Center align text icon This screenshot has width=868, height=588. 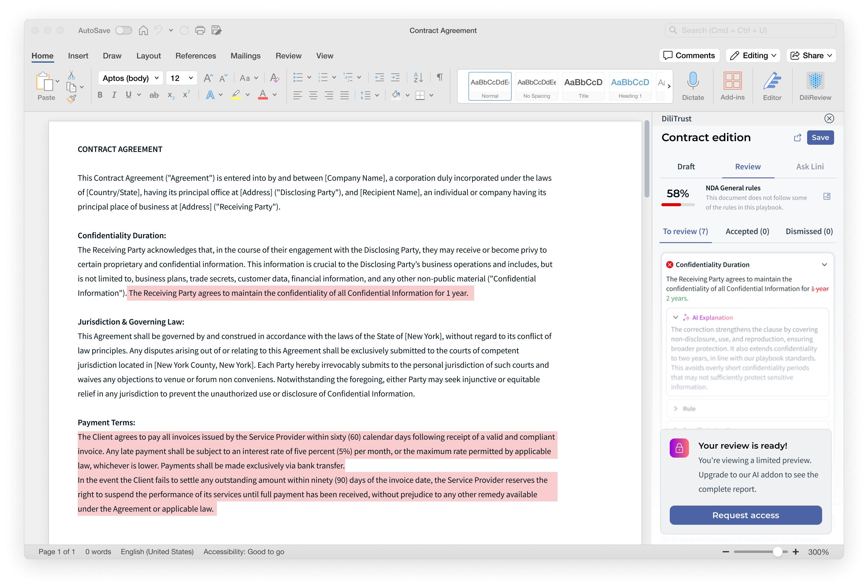click(313, 95)
